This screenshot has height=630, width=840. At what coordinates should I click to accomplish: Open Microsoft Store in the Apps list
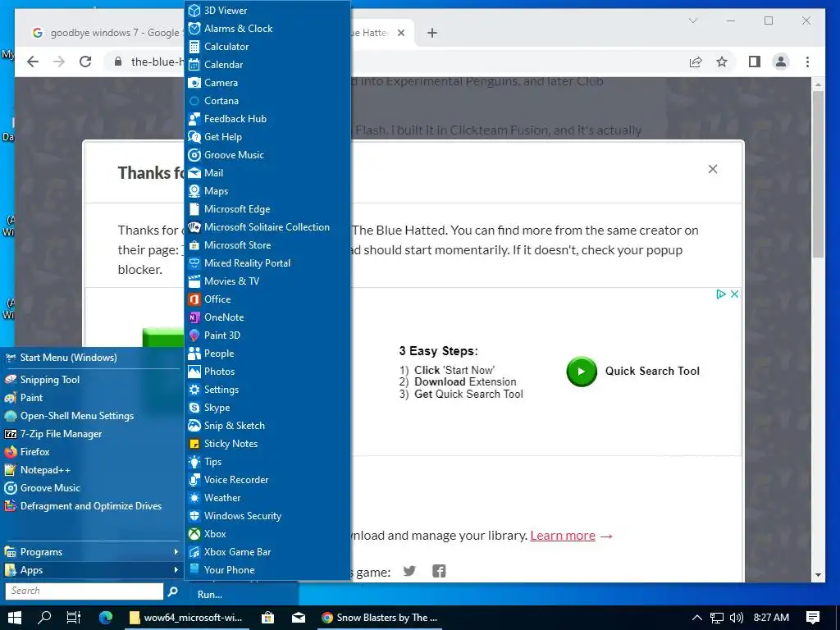pos(268,244)
